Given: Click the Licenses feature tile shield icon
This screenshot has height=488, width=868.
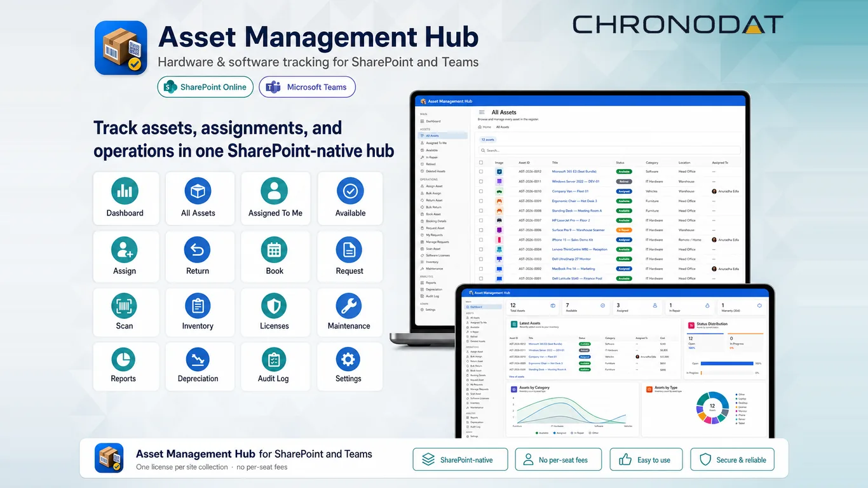Looking at the screenshot, I should click(x=274, y=306).
